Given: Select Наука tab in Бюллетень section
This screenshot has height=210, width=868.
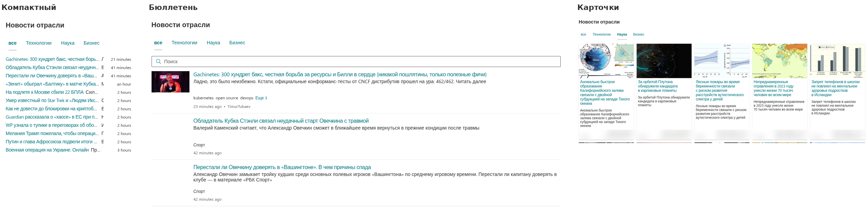Looking at the screenshot, I should tap(213, 43).
